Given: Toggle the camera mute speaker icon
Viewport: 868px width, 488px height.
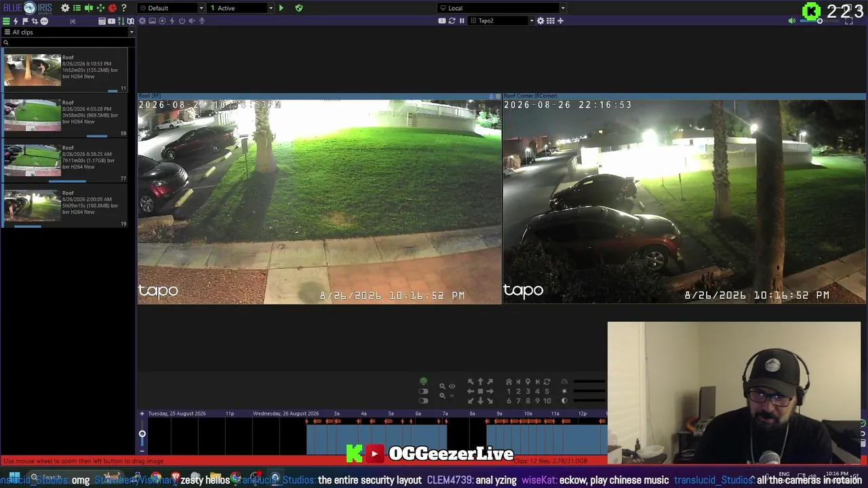Looking at the screenshot, I should click(x=192, y=21).
